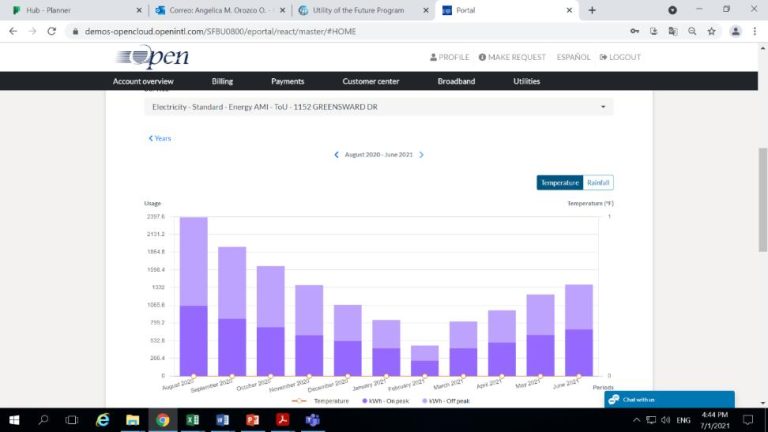768x432 pixels.
Task: Open the Chrome three-dot menu
Action: point(755,31)
